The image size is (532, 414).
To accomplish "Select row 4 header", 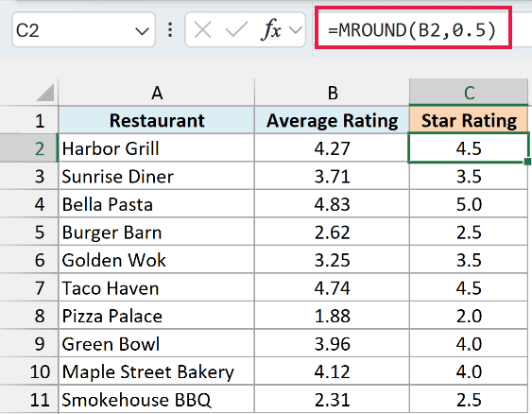I will (29, 204).
